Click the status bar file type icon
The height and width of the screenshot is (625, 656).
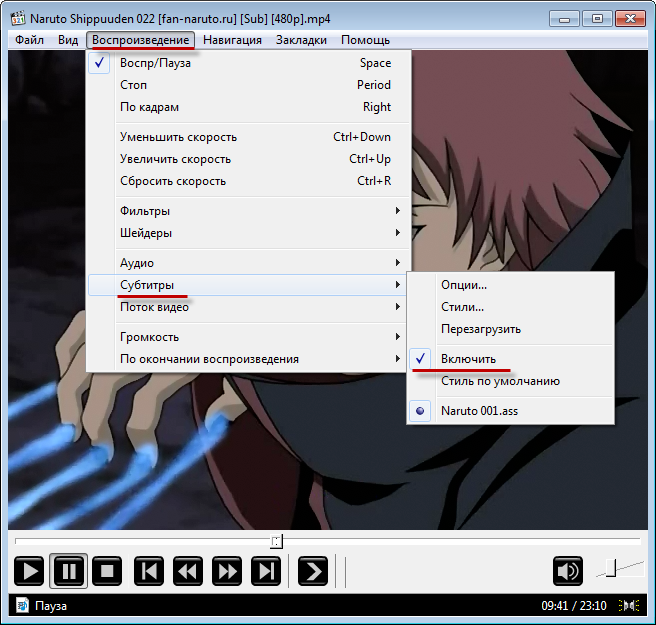click(22, 605)
